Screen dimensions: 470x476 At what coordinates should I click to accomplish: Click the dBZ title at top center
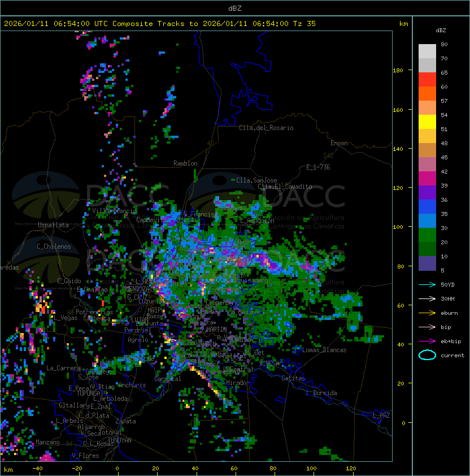tap(235, 8)
